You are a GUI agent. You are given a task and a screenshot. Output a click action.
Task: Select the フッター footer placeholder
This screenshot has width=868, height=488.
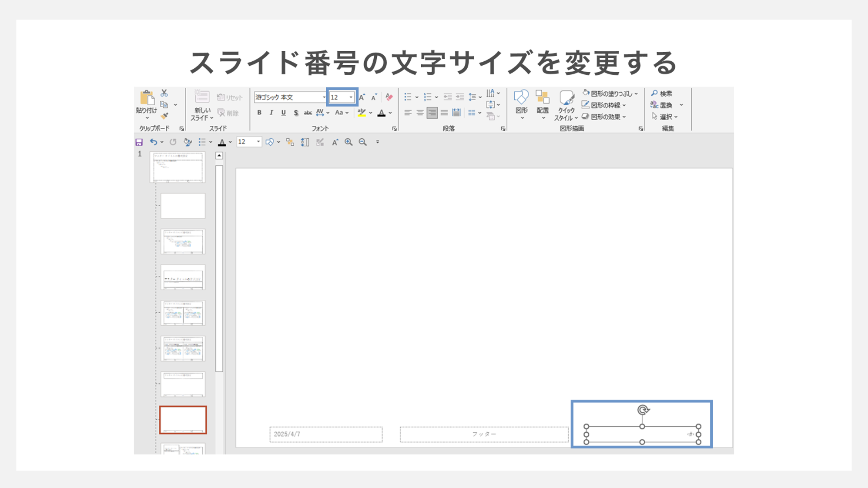[484, 435]
